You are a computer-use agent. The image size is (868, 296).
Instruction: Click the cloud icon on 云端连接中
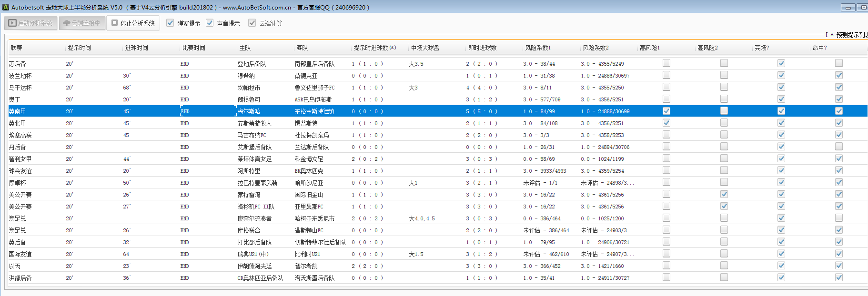pyautogui.click(x=67, y=23)
